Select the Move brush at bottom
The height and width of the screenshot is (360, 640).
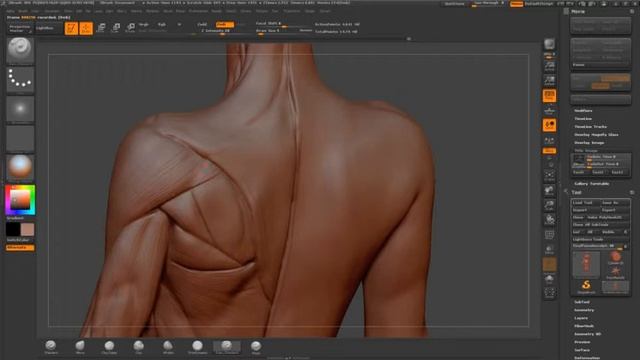(80, 347)
